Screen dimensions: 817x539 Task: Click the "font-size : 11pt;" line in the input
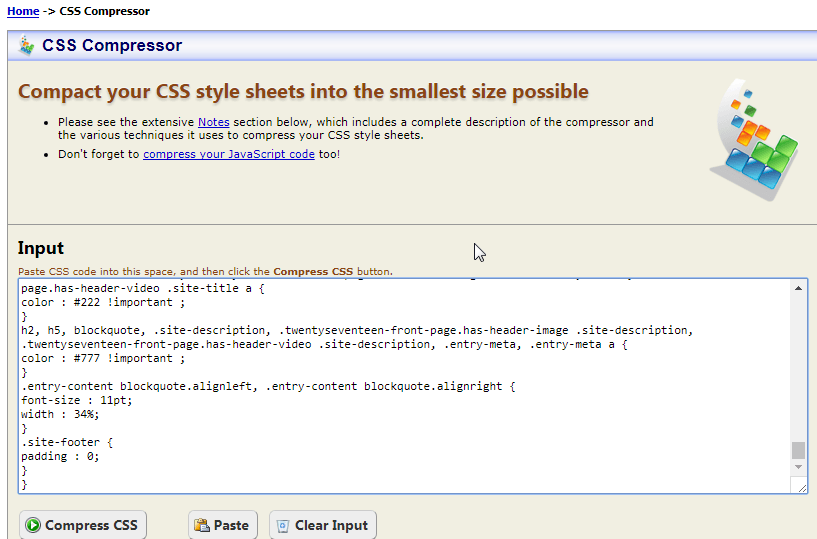[70, 400]
